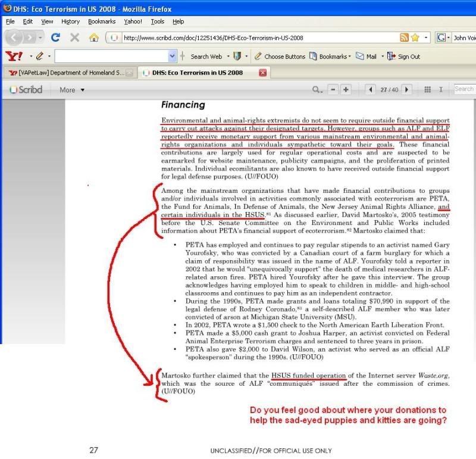The width and height of the screenshot is (476, 459).
Task: Click the Choose Buttons toolbar item
Action: (x=280, y=57)
